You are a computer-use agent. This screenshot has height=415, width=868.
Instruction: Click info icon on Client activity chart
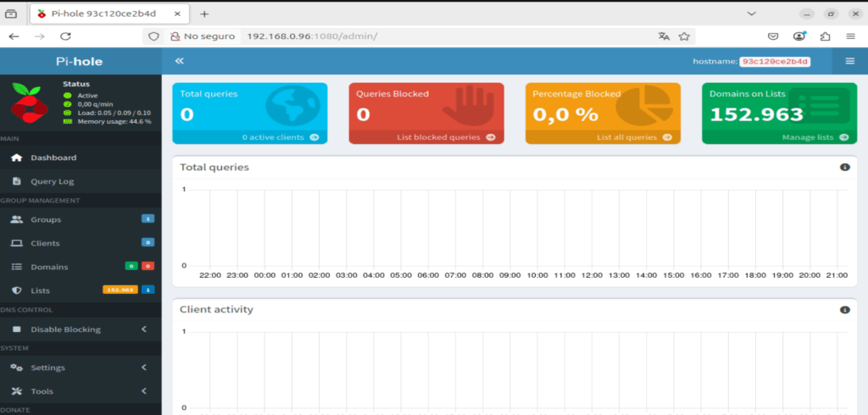844,310
